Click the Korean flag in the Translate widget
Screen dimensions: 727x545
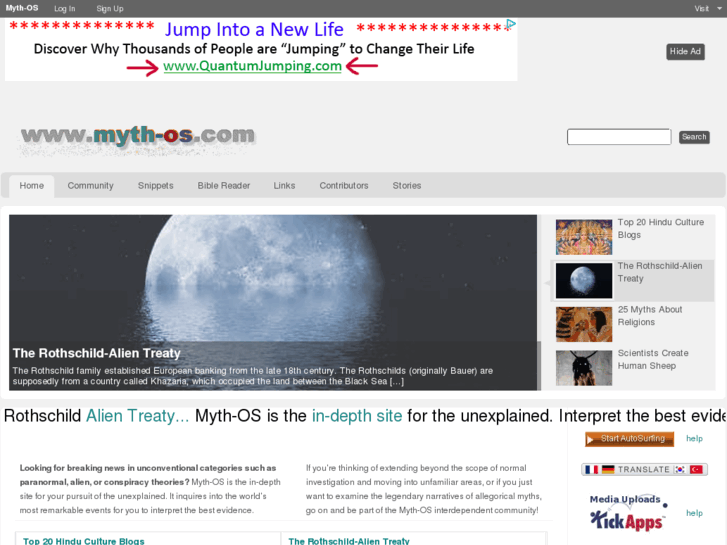tap(680, 469)
